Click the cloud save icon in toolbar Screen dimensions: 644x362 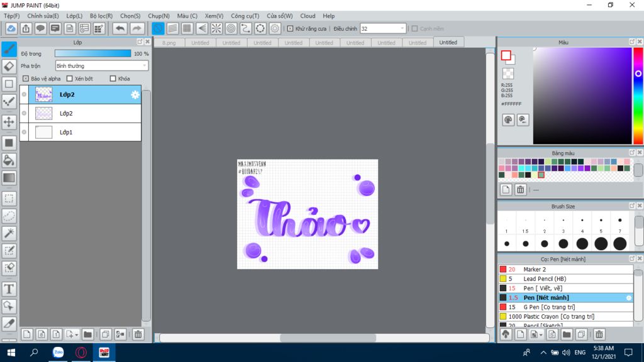pyautogui.click(x=11, y=28)
